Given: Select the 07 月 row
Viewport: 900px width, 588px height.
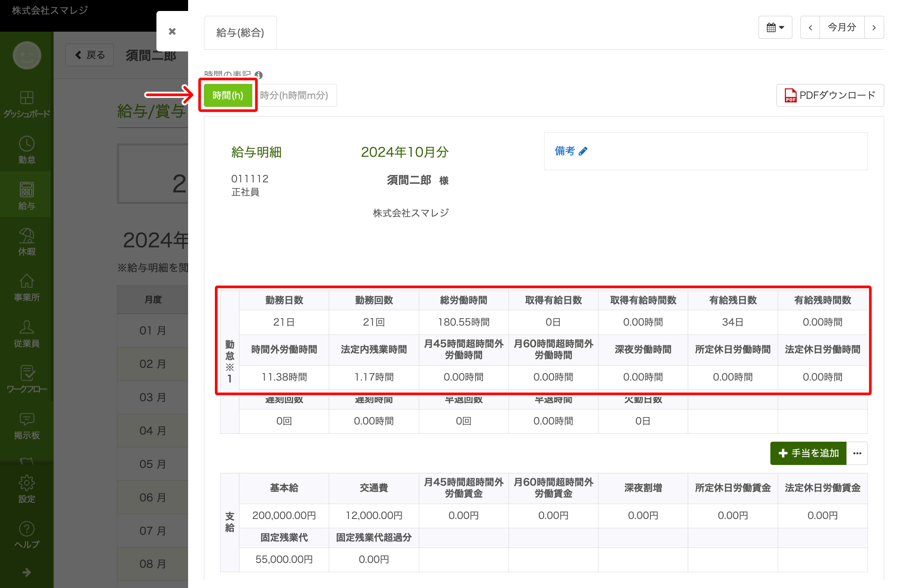Looking at the screenshot, I should pyautogui.click(x=153, y=531).
